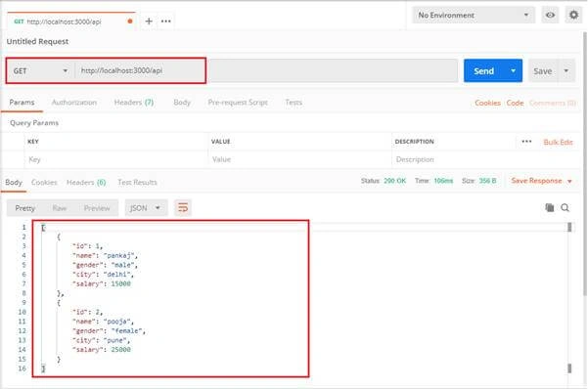Click the request URL input field
588x389 pixels.
[266, 70]
